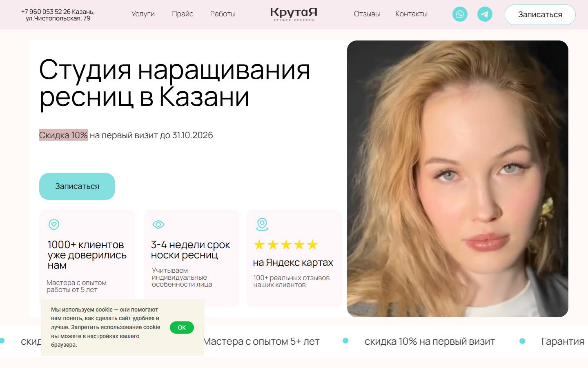Screen dimensions: 588x368
Task: Click the five-star rating row
Action: click(x=286, y=245)
